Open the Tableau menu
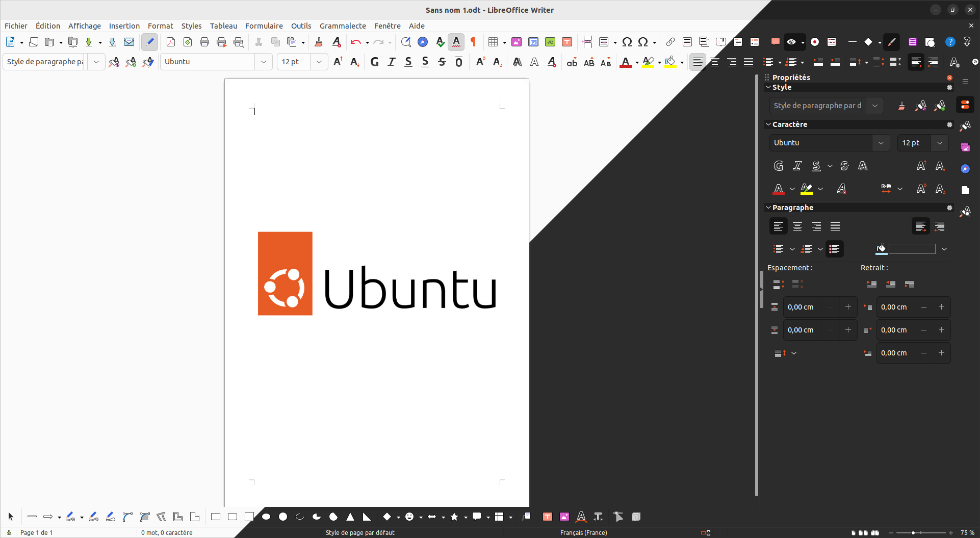This screenshot has height=538, width=980. (223, 26)
